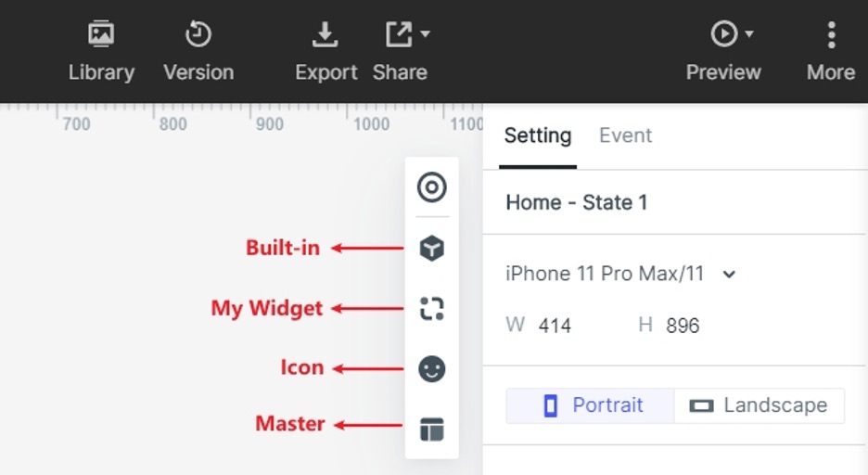Select Landscape orientation

coord(759,405)
